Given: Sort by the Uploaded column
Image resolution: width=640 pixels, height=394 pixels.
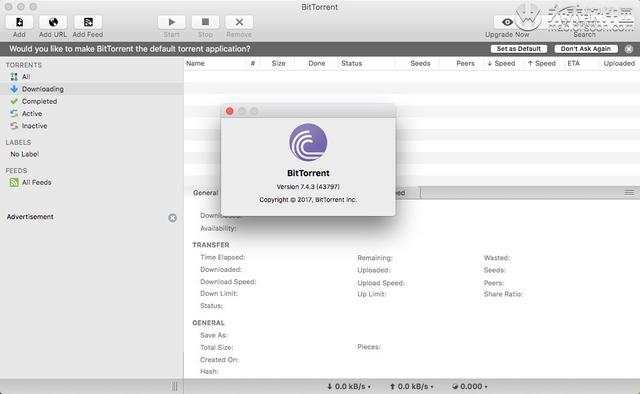Looking at the screenshot, I should (x=619, y=63).
